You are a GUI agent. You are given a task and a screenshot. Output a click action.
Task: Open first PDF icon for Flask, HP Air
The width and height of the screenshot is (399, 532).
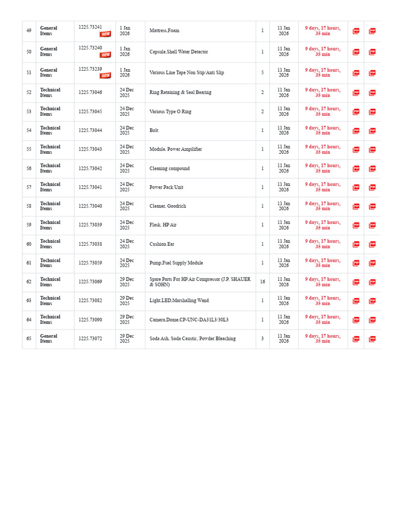click(356, 225)
